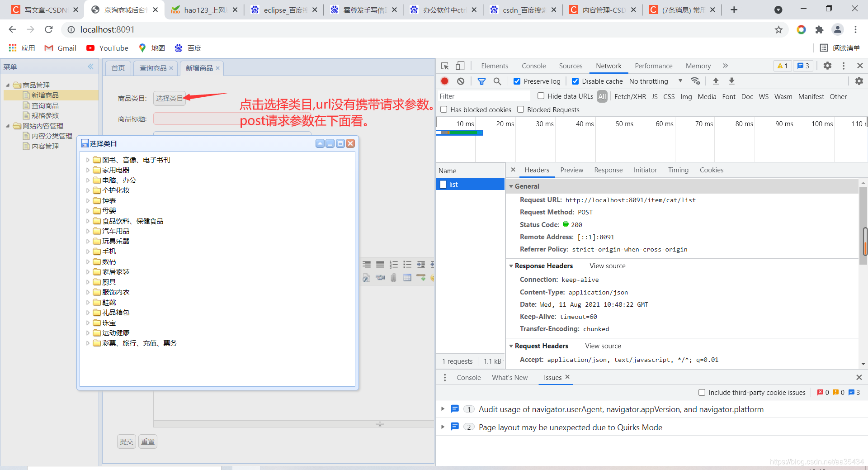Click the editor align-right icon

(367, 265)
